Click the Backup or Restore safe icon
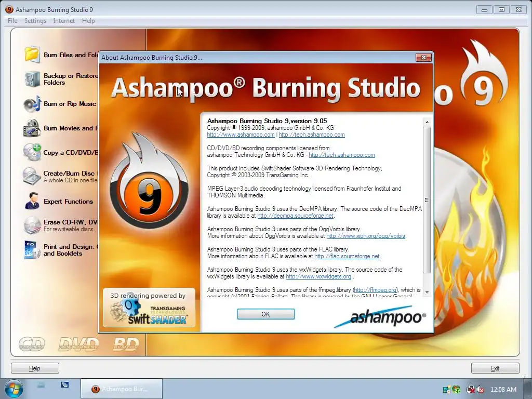This screenshot has width=532, height=399. (x=32, y=79)
